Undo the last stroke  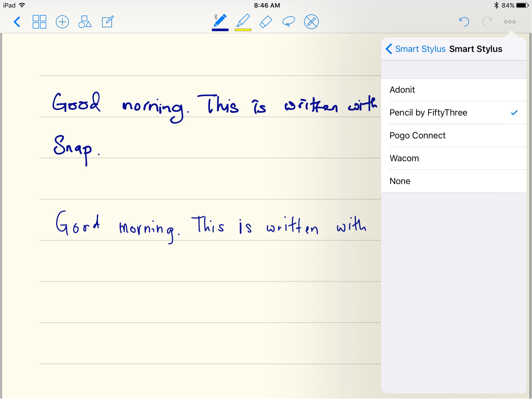(x=464, y=22)
